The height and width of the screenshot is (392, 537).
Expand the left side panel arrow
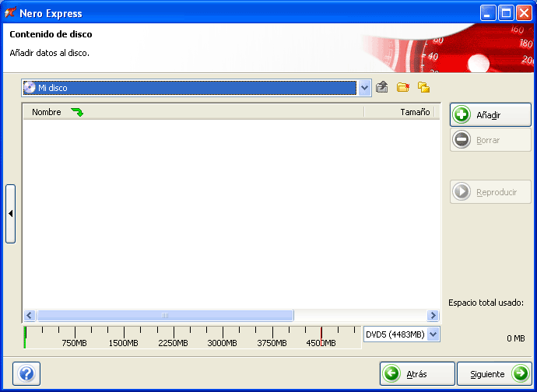click(11, 214)
